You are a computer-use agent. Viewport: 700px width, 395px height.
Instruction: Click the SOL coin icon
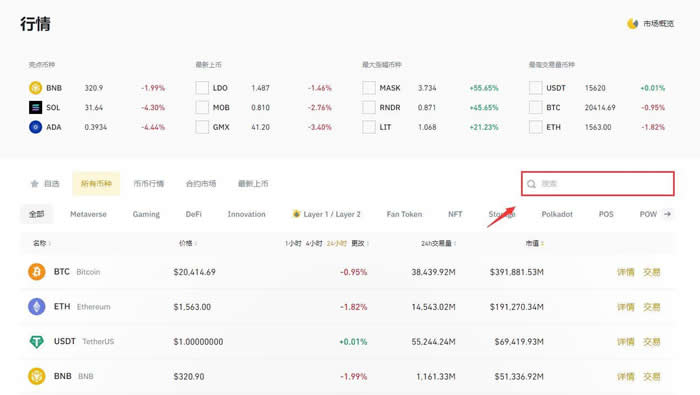(x=35, y=108)
